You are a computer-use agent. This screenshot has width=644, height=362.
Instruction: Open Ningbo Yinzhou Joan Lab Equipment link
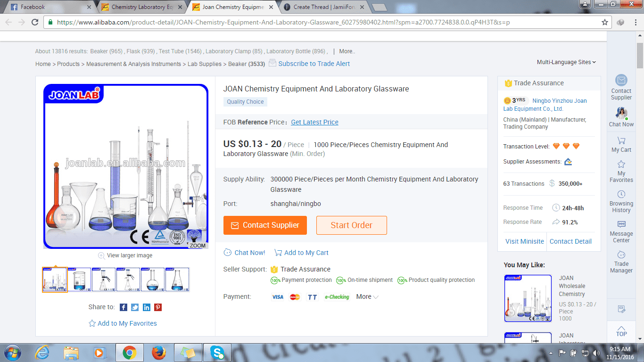click(545, 105)
